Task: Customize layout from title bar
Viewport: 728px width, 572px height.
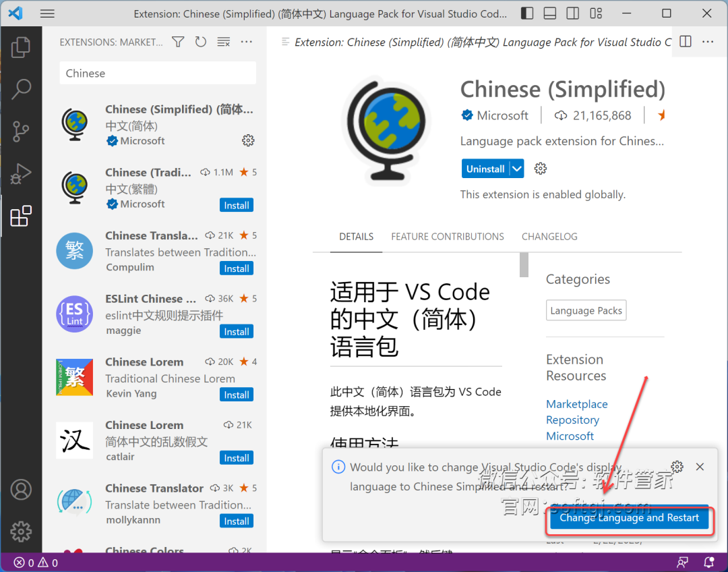Action: coord(596,13)
